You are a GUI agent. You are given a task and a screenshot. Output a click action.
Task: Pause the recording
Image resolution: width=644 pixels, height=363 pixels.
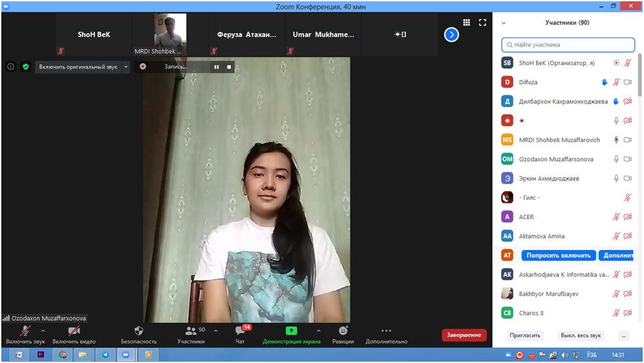tap(216, 66)
